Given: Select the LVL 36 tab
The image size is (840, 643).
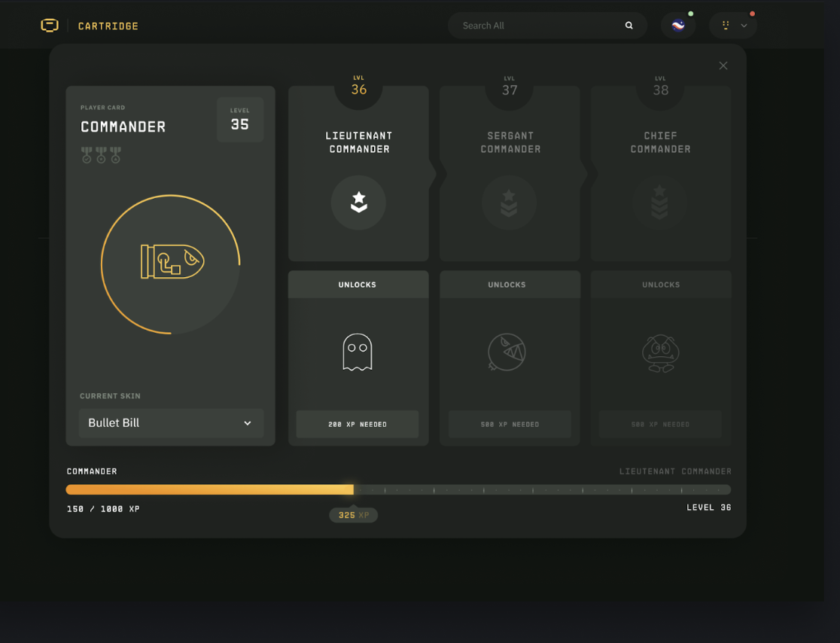Looking at the screenshot, I should (358, 87).
